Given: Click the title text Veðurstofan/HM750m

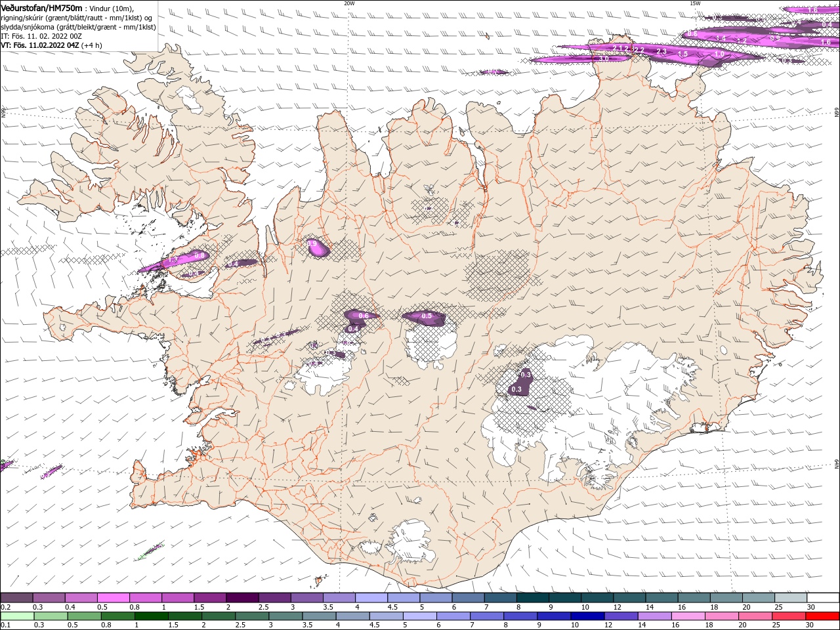Looking at the screenshot, I should [41, 8].
